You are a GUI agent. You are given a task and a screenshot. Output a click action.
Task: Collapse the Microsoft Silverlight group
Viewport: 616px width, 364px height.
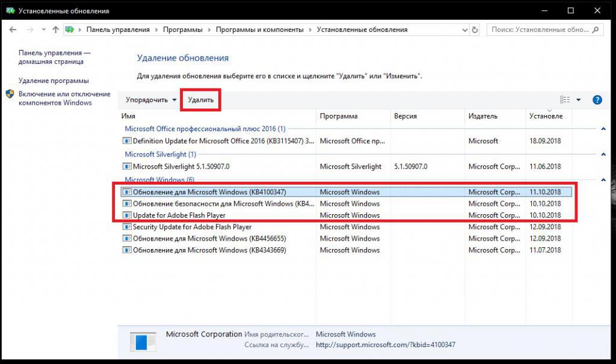coord(603,155)
